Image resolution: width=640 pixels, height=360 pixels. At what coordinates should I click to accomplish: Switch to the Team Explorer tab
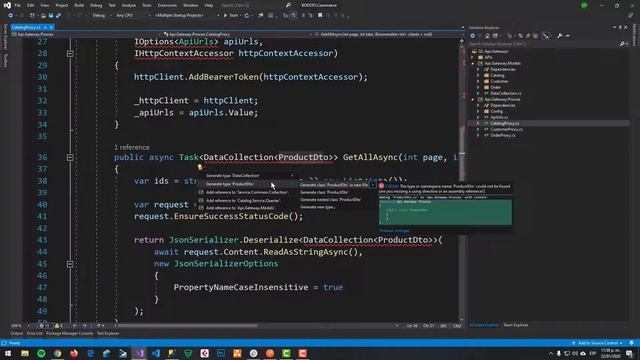516,325
